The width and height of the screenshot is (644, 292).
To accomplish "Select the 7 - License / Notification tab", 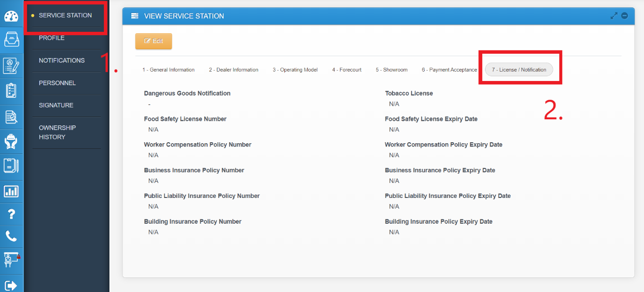I will (519, 70).
